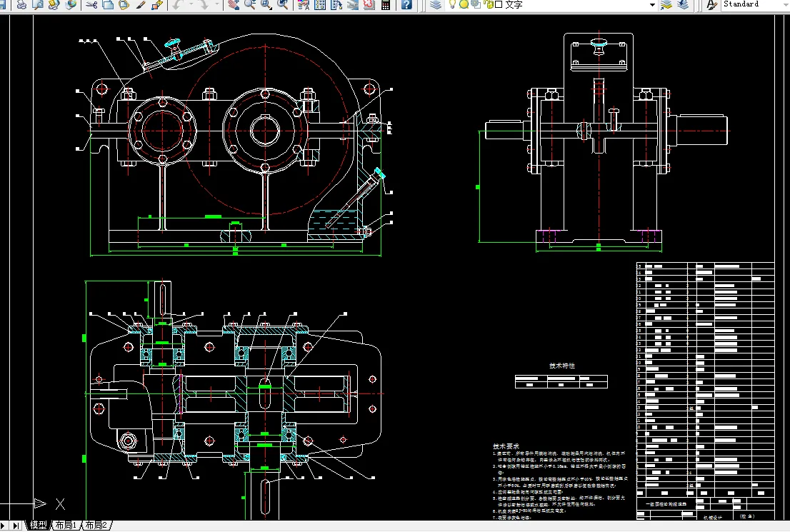Screen dimensions: 790x532
Task: Open the Undo history dropdown arrow
Action: pos(191,4)
